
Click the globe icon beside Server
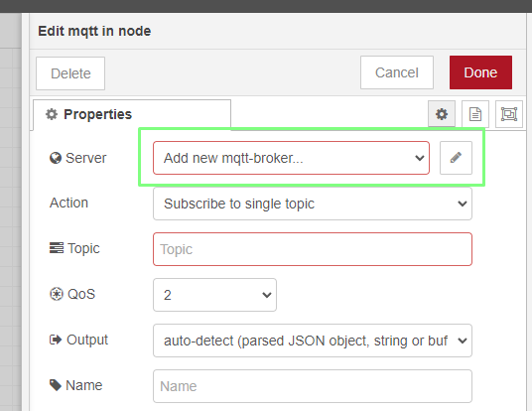56,158
